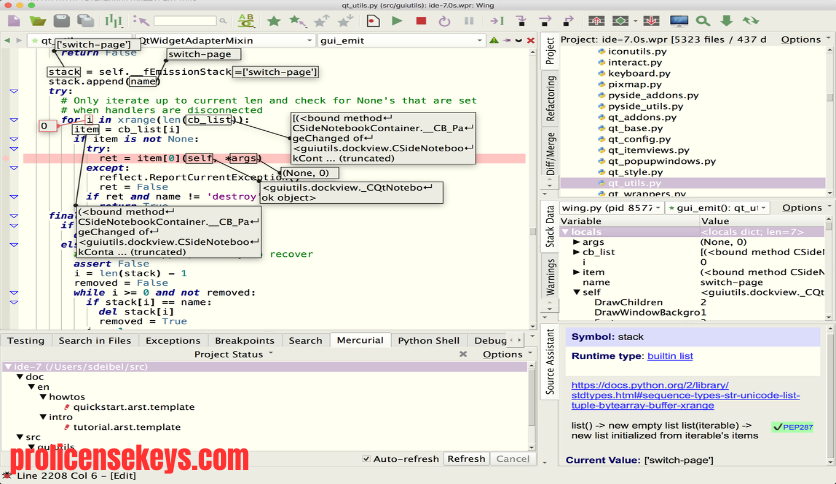Screen dimensions: 836x484
Task: Click the monitor toolbar icon
Action: (x=679, y=21)
